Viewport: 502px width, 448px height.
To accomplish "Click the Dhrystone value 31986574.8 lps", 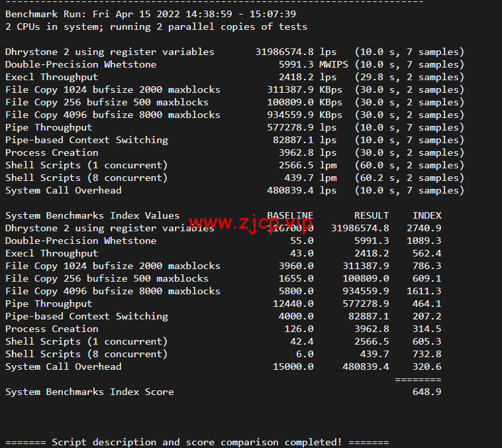I will (296, 52).
